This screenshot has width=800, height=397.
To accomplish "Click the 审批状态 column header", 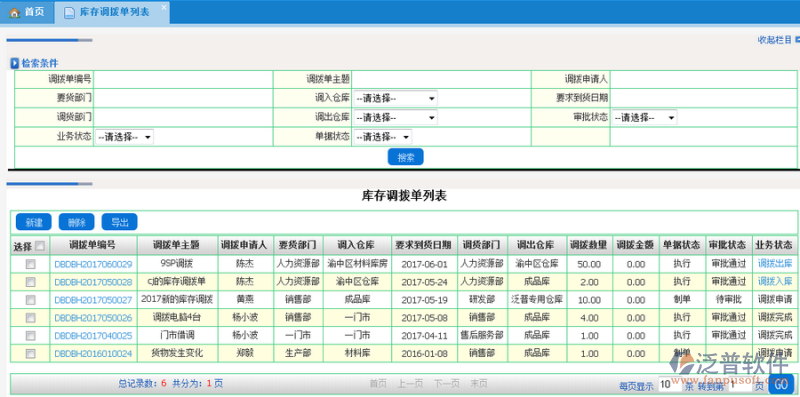I will coord(729,245).
